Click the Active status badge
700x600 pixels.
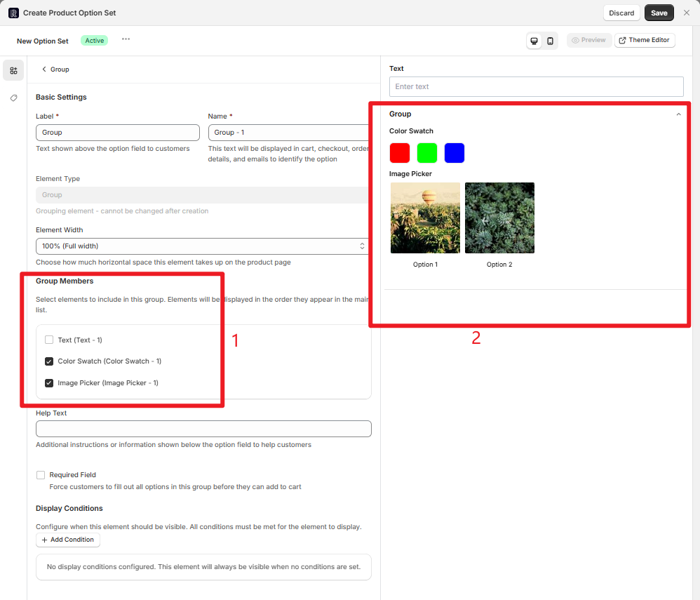(x=95, y=41)
